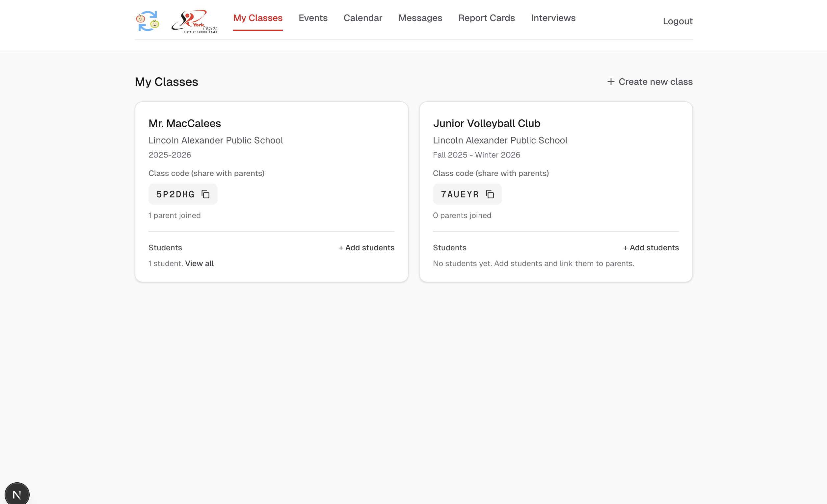Navigate to Report Cards

[486, 18]
